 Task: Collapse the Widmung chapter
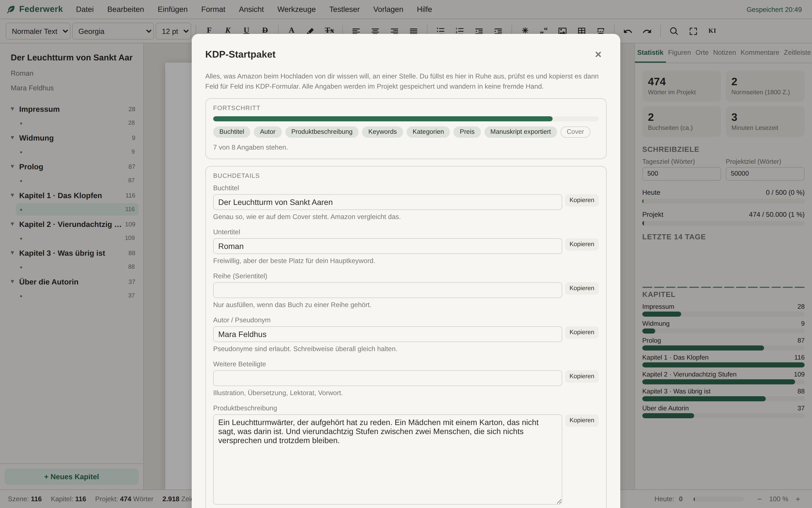point(12,138)
